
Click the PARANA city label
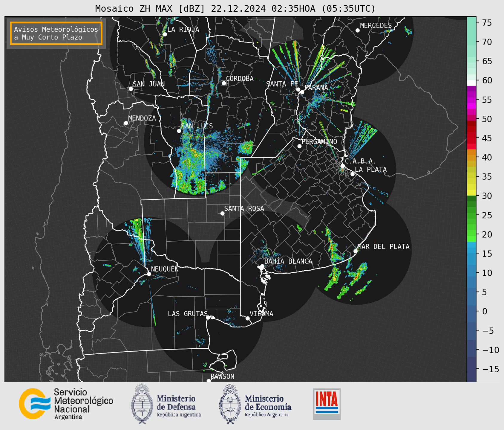click(x=316, y=88)
